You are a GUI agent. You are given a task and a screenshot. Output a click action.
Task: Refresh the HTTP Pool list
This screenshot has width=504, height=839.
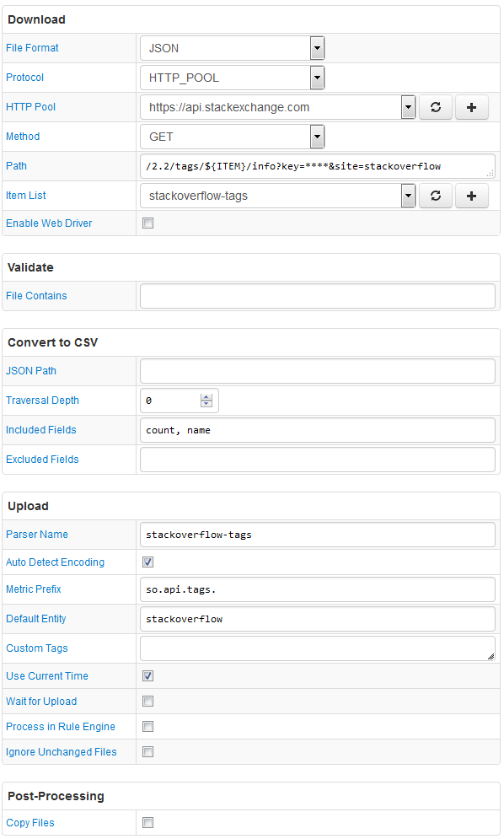[x=436, y=107]
